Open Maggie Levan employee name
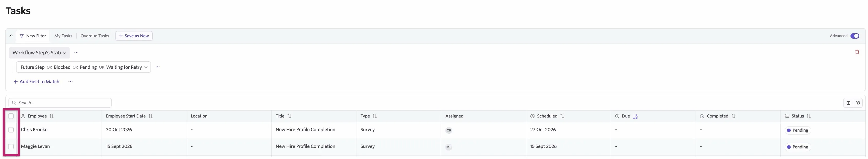868x159 pixels. coord(35,147)
